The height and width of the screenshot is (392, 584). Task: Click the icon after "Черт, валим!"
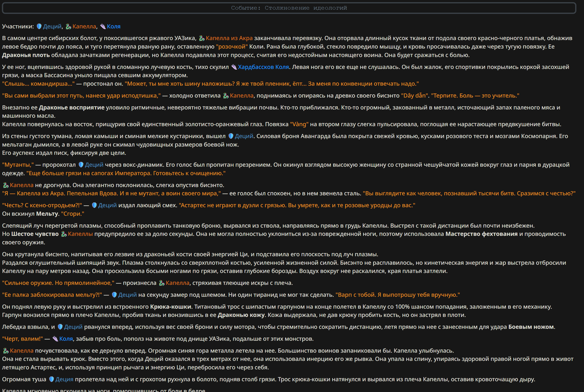pos(55,339)
